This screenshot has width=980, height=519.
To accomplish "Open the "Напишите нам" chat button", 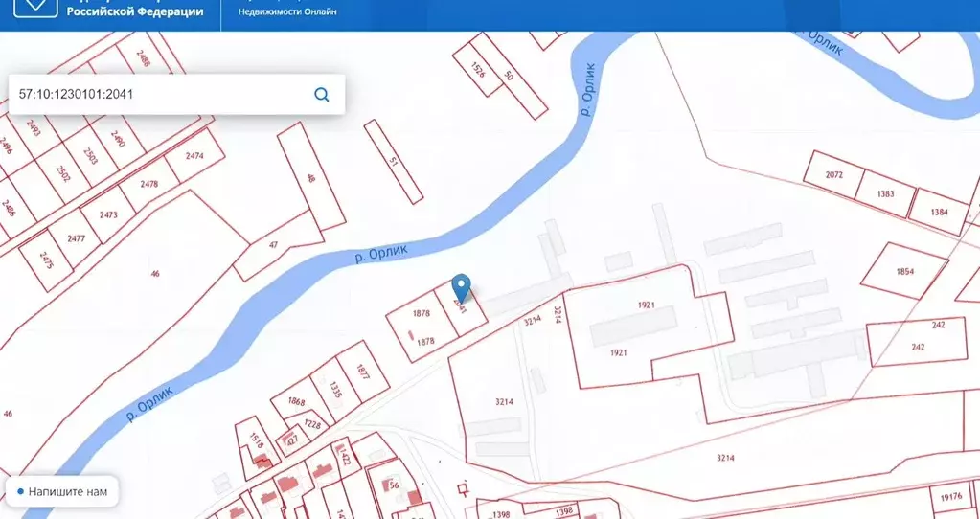I will [61, 491].
